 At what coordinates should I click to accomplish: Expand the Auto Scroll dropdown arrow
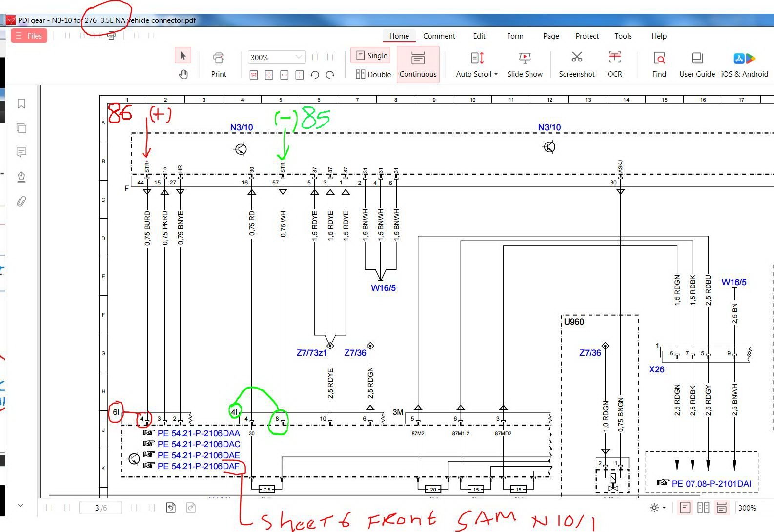click(x=496, y=74)
